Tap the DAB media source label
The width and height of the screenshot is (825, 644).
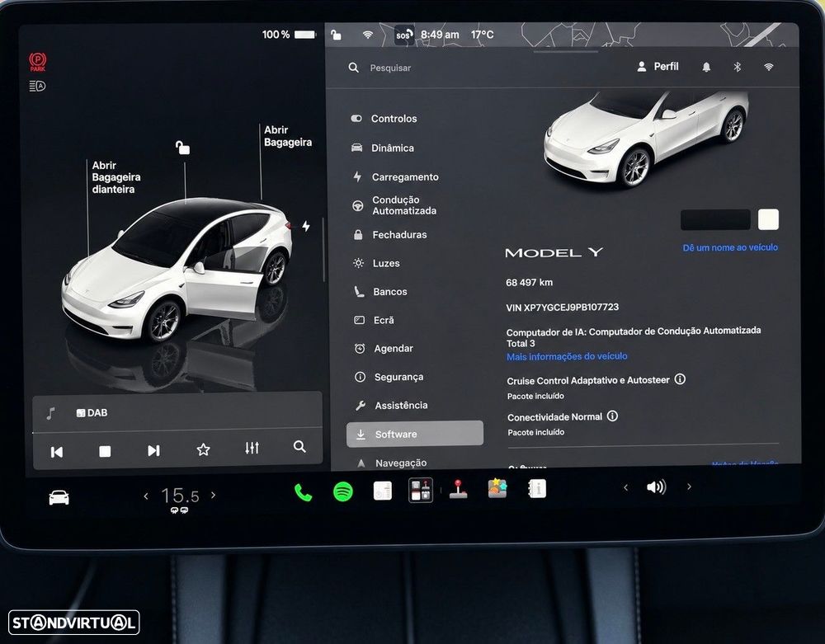click(x=92, y=413)
